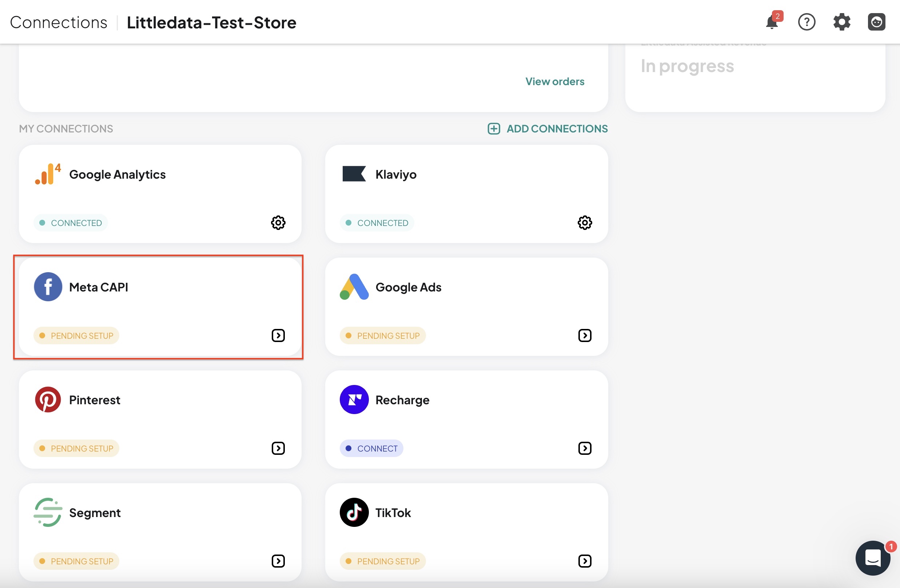900x588 pixels.
Task: Select the Meta CAPI card title
Action: pyautogui.click(x=99, y=287)
